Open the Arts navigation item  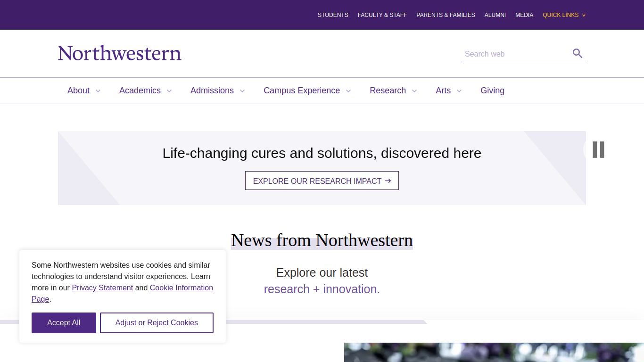pos(443,90)
